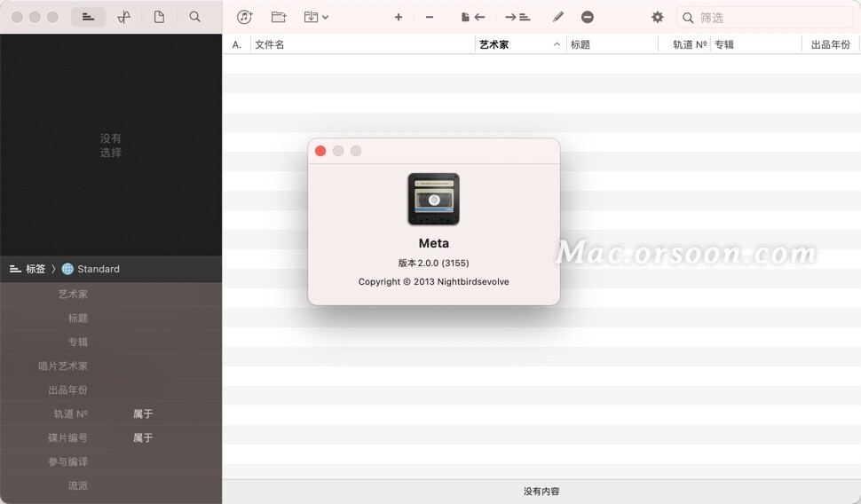Click the black remove-circle icon
This screenshot has width=861, height=504.
[x=588, y=18]
